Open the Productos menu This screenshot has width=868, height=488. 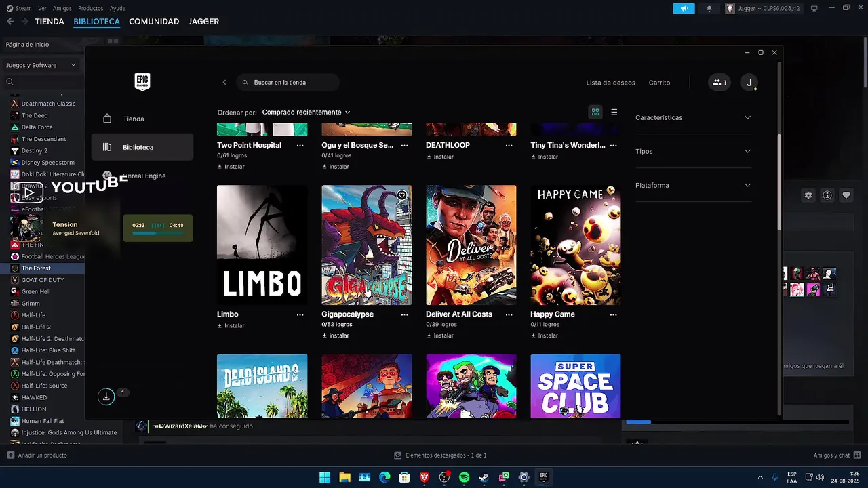pyautogui.click(x=91, y=8)
